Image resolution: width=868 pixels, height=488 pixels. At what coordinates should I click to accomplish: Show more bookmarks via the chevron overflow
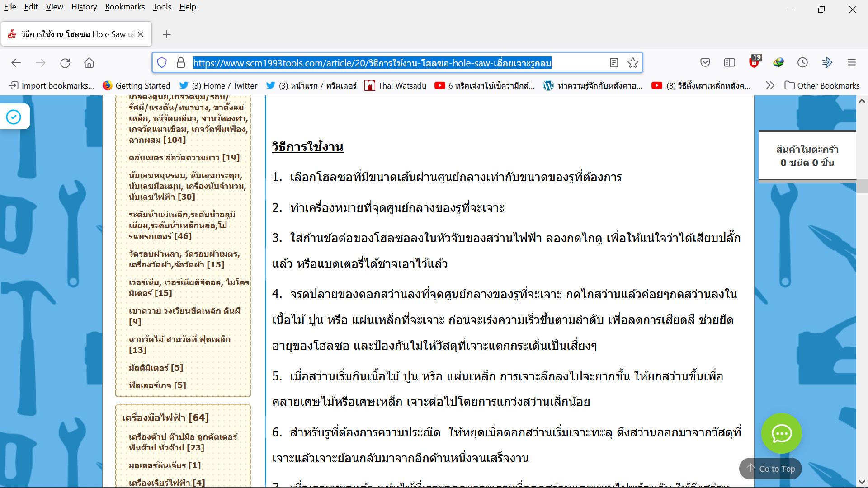[x=770, y=85]
